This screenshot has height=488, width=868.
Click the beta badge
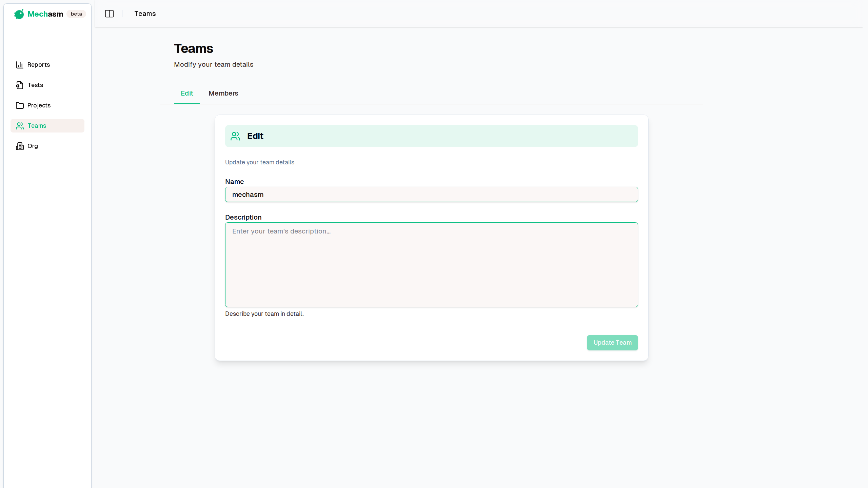pyautogui.click(x=76, y=14)
